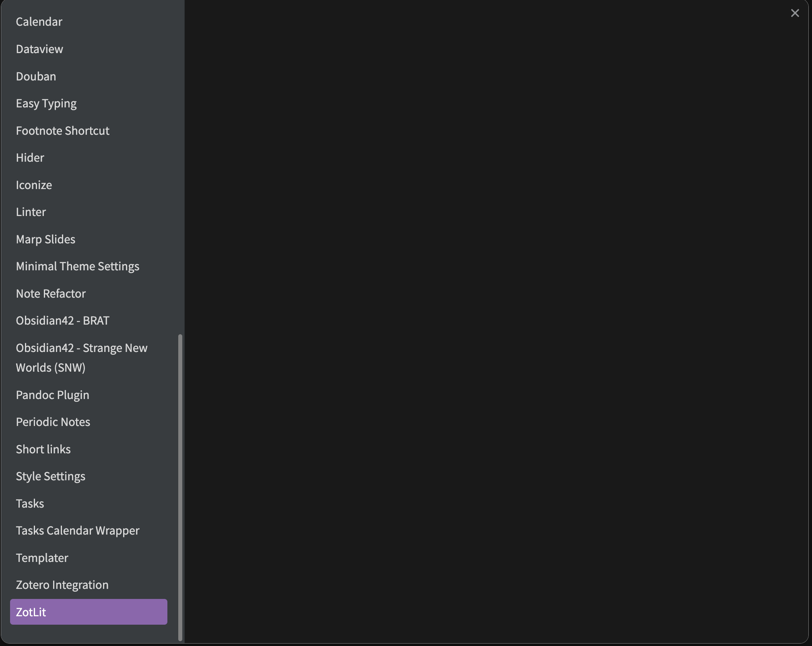Open the Tasks plugin settings

click(30, 503)
